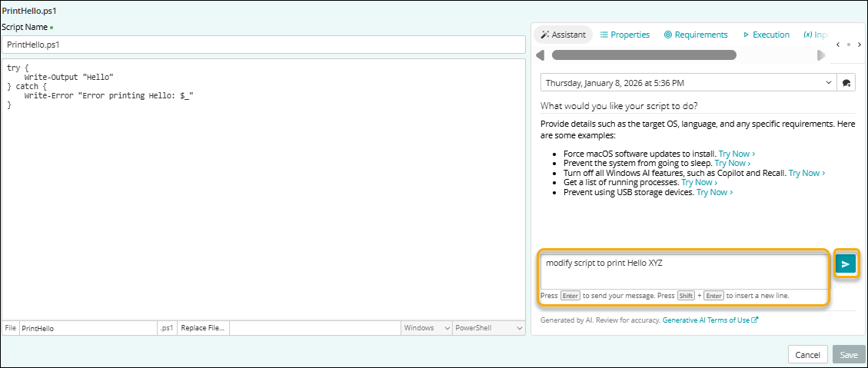Go to the Execution tab
This screenshot has width=868, height=368.
click(766, 35)
